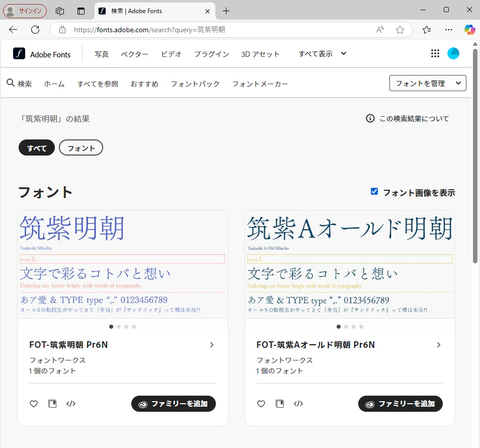Go to the フォントパック tab
This screenshot has height=448, width=480.
[x=195, y=84]
